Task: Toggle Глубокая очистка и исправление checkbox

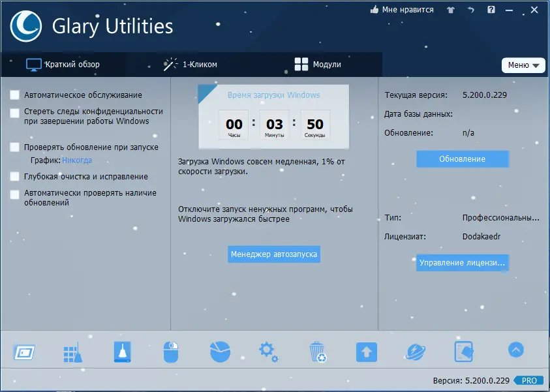Action: 15,176
